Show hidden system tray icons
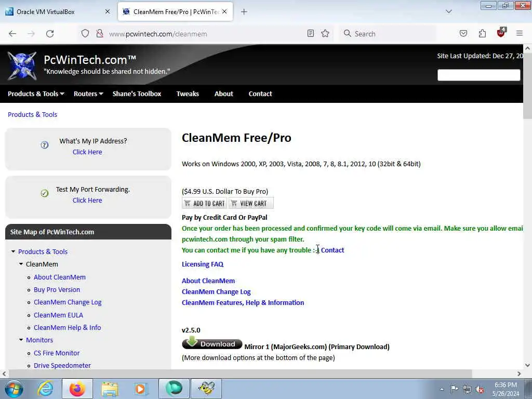 [x=442, y=389]
